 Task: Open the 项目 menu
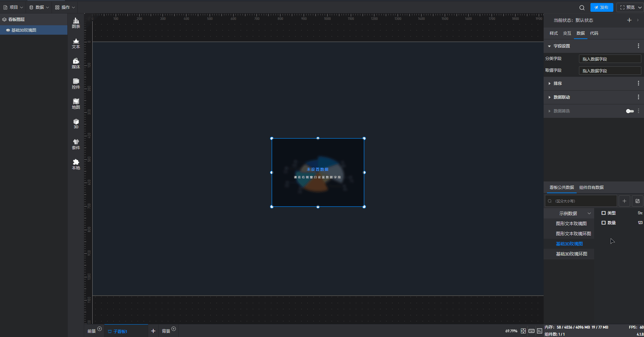pos(13,7)
